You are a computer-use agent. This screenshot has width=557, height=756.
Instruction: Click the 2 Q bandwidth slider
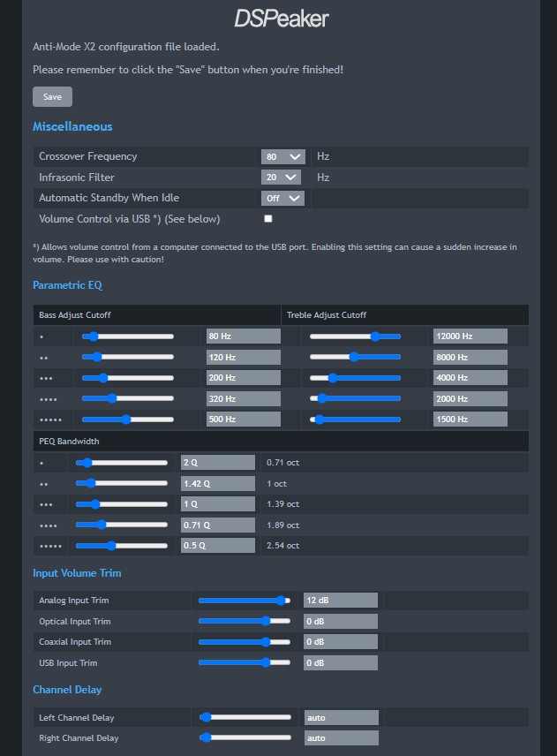122,463
